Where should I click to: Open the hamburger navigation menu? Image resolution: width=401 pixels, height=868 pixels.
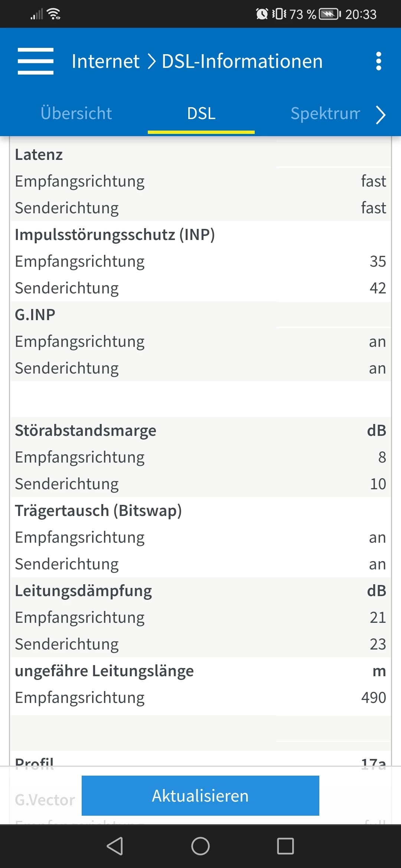coord(36,61)
